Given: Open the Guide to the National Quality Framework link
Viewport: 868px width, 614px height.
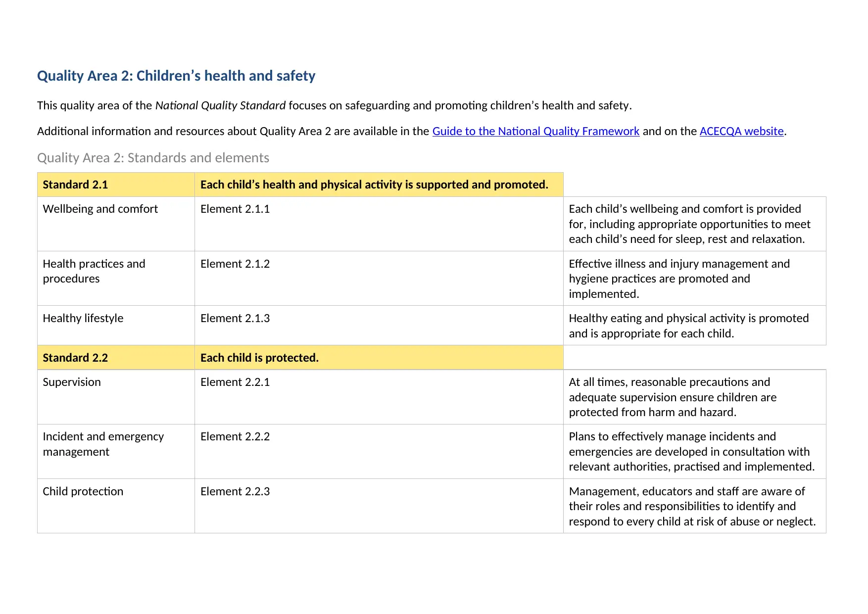Looking at the screenshot, I should (535, 131).
